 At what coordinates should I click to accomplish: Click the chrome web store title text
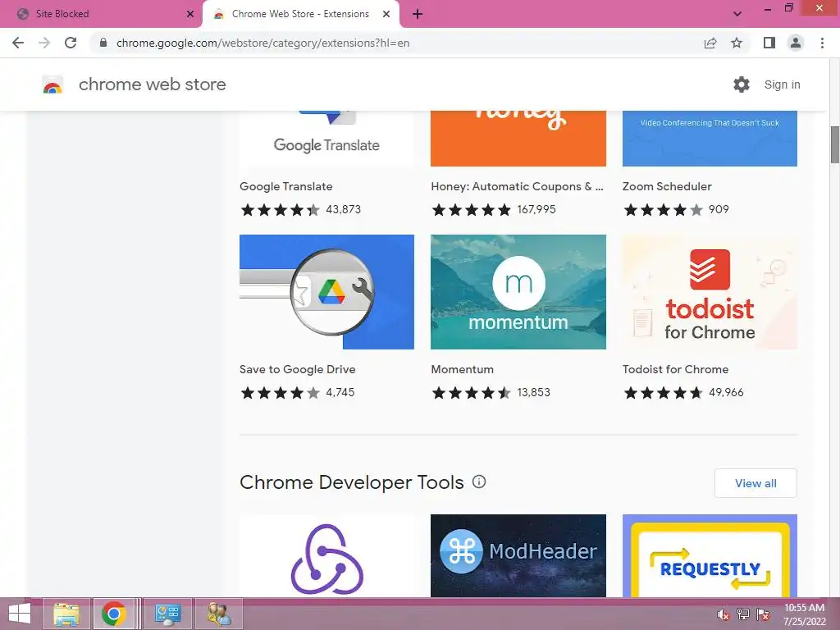(152, 84)
